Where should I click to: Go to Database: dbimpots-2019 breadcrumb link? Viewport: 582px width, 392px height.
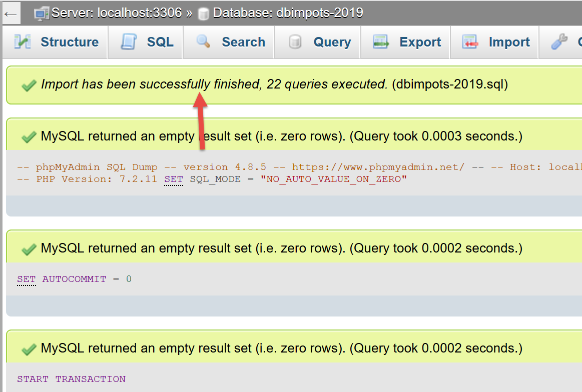[x=288, y=13]
